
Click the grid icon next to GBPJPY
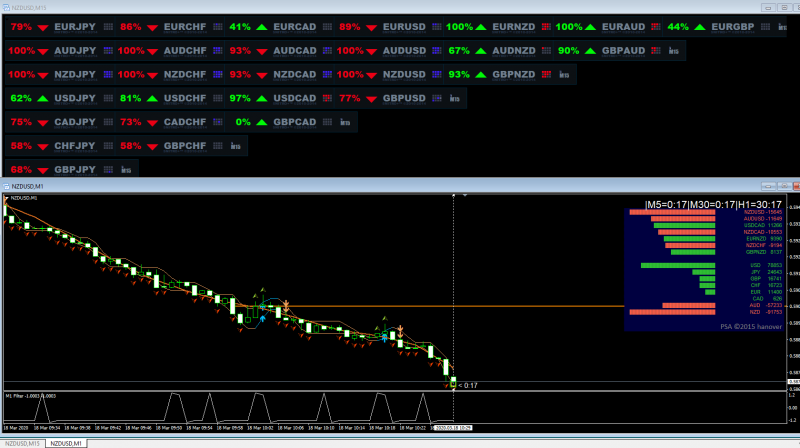pos(108,169)
